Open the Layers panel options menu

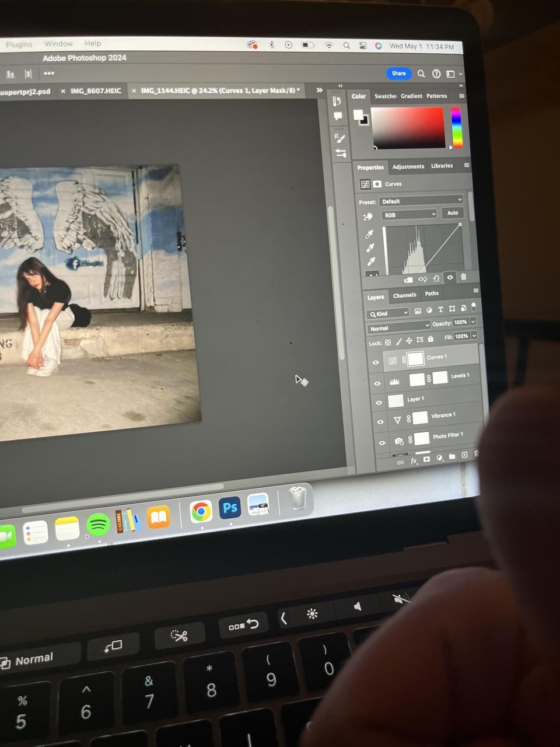[475, 291]
